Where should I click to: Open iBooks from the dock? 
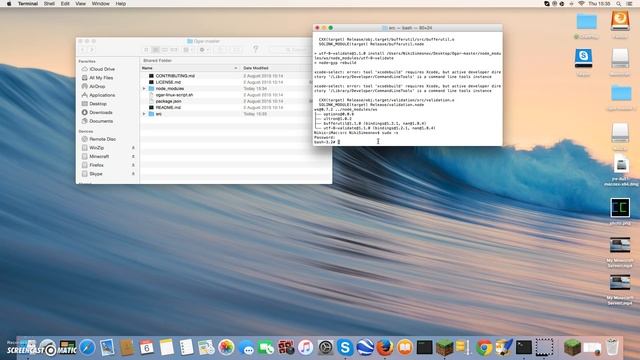[405, 348]
